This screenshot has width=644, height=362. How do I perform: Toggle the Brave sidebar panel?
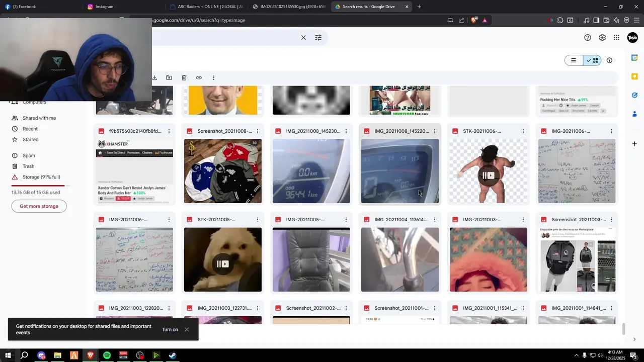point(596,20)
